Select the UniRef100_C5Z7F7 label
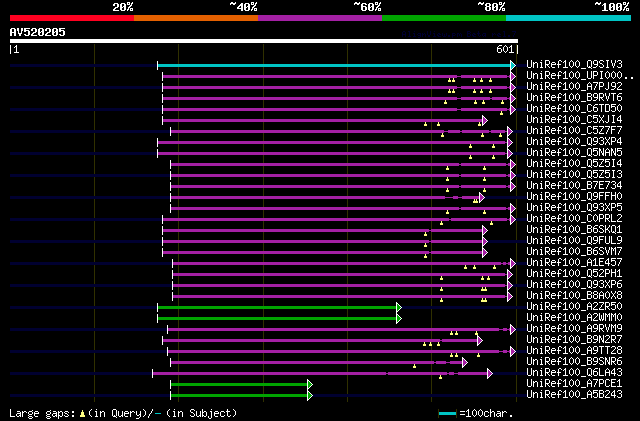This screenshot has height=421, width=640. (x=574, y=131)
